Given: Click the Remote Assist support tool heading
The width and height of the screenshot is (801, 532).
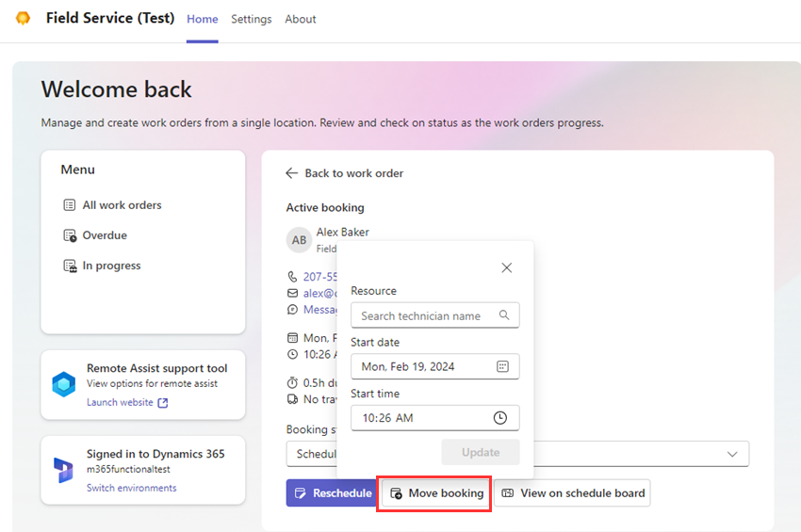Looking at the screenshot, I should point(156,368).
